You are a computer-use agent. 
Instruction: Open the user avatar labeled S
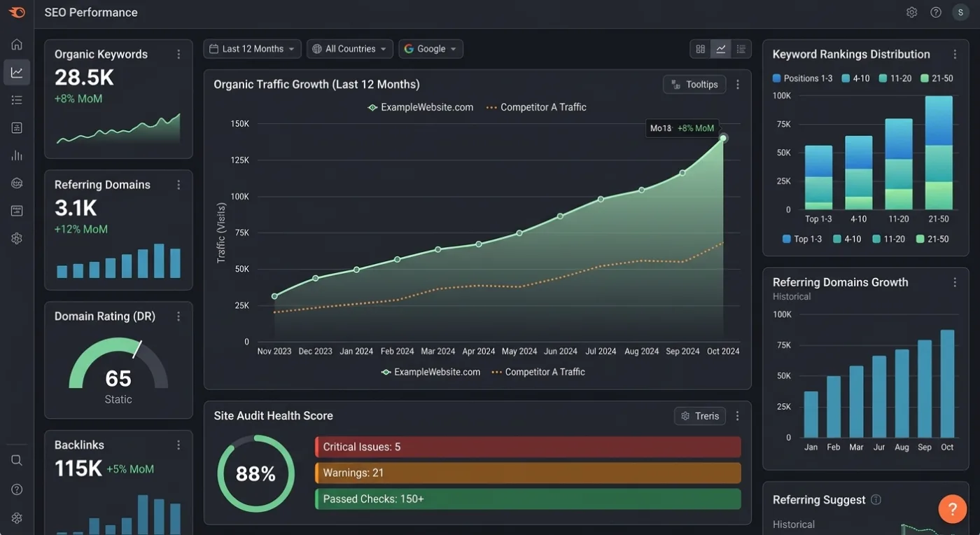point(960,13)
